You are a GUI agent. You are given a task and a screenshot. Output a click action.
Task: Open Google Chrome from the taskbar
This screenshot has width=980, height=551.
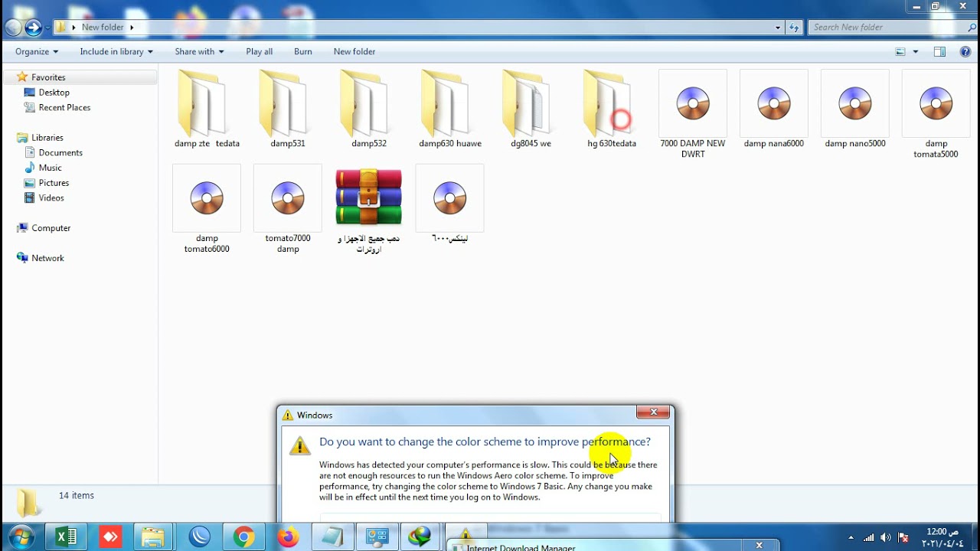pyautogui.click(x=244, y=537)
